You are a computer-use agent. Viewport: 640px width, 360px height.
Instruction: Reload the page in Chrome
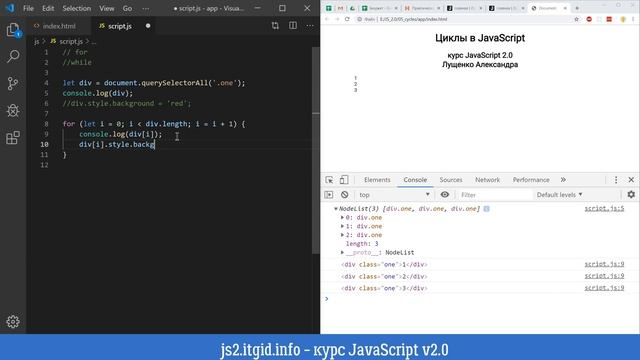pos(347,19)
